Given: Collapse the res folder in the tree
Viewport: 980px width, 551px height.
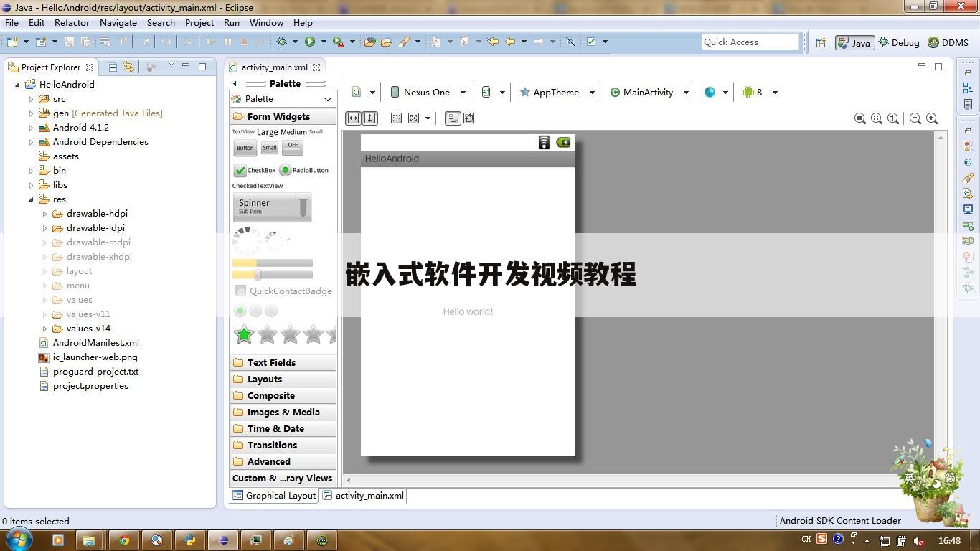Looking at the screenshot, I should [31, 199].
